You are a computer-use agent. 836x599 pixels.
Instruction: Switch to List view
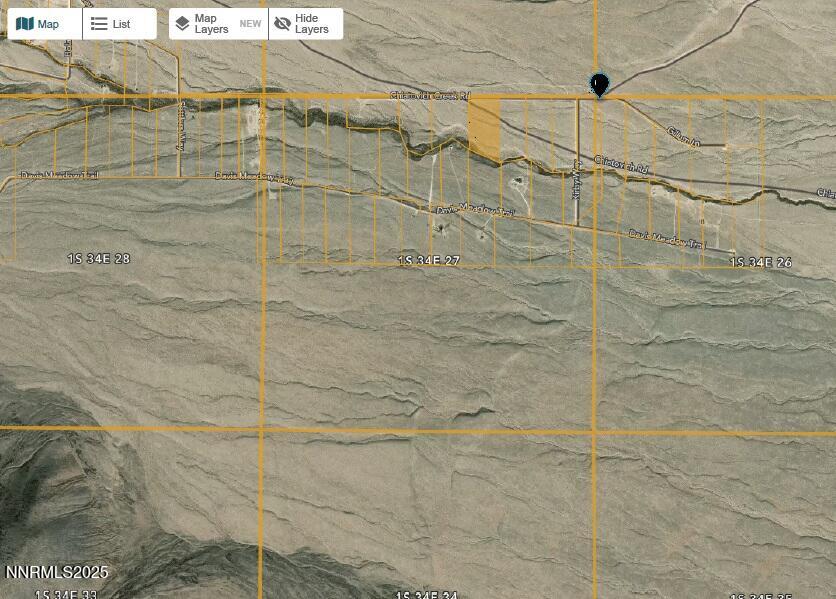coord(120,24)
